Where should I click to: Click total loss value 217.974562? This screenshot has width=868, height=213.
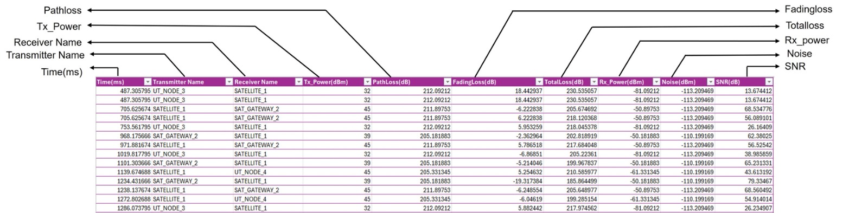tap(582, 208)
